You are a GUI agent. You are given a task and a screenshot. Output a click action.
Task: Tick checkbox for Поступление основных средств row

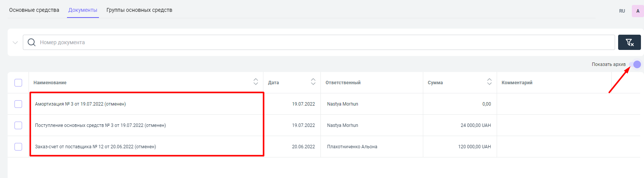[18, 125]
